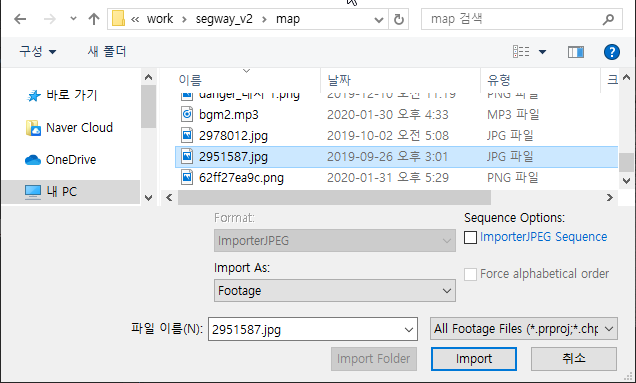Viewport: 636px width, 383px height.
Task: Expand the address bar history dropdown
Action: point(379,19)
